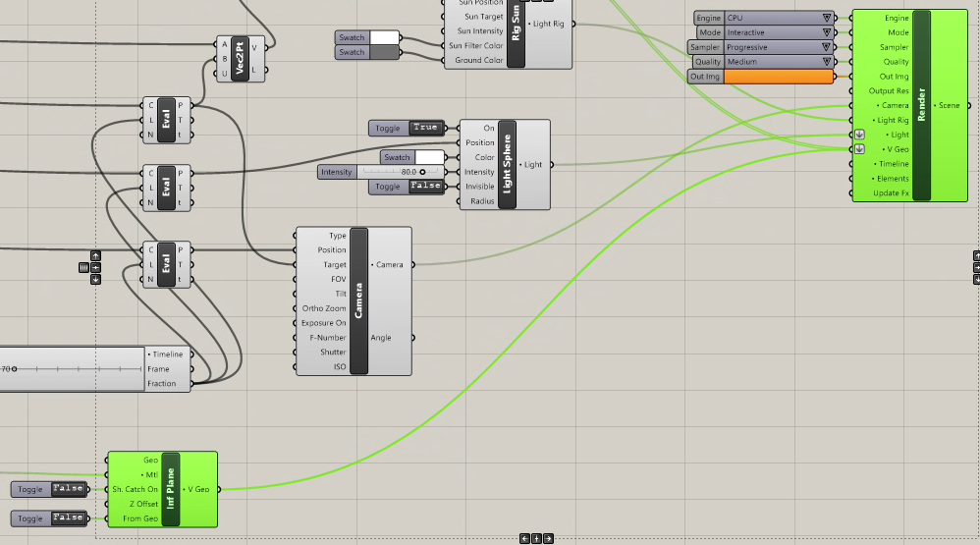
Task: Select the Light Sphere component name bar
Action: pyautogui.click(x=507, y=164)
